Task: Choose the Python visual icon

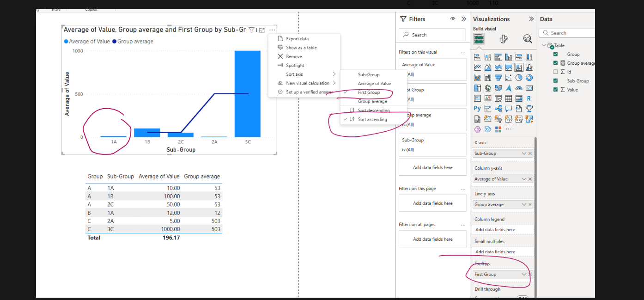Action: pos(477,109)
